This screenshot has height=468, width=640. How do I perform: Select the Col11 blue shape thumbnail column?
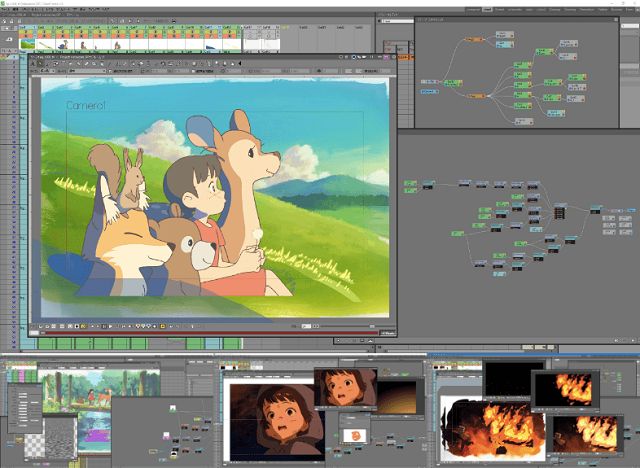click(212, 44)
